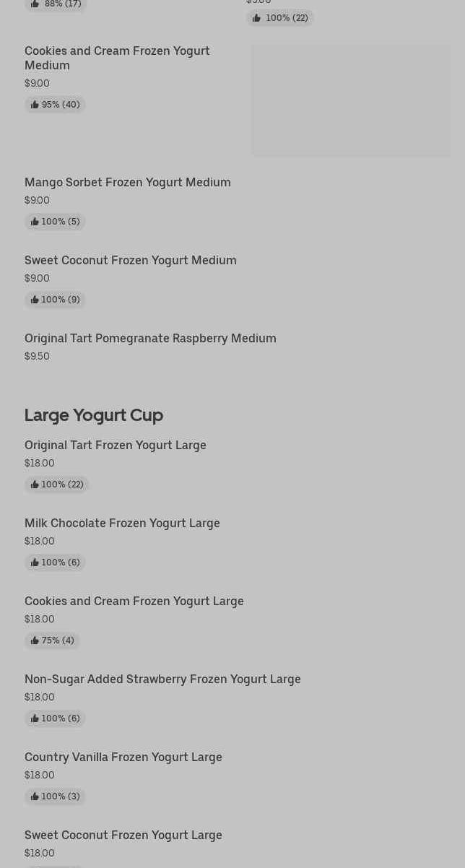This screenshot has width=465, height=868.
Task: Click thumbs-up icon under Mango Sorbet Medium
Action: [35, 222]
